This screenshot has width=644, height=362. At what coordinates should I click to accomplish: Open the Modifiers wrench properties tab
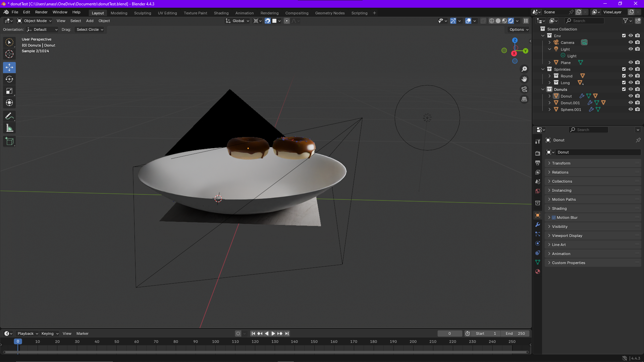pos(538,225)
